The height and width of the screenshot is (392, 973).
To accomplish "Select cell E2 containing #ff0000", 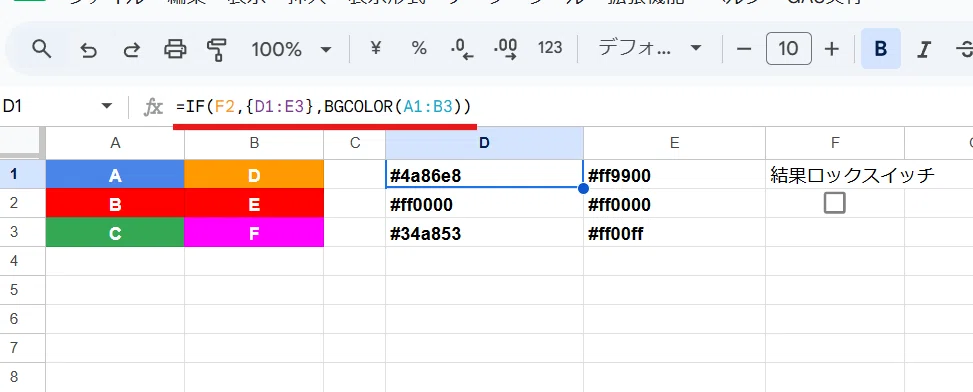I will coord(674,203).
